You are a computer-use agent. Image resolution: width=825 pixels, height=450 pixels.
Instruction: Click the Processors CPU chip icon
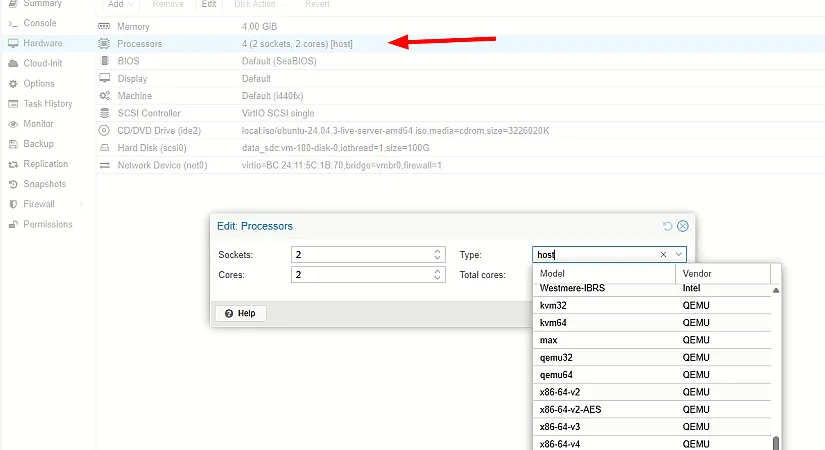coord(104,44)
